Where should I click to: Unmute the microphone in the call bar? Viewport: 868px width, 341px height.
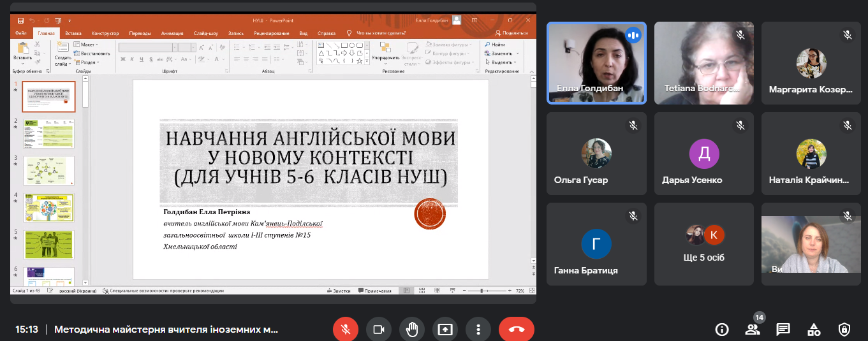[x=345, y=330]
